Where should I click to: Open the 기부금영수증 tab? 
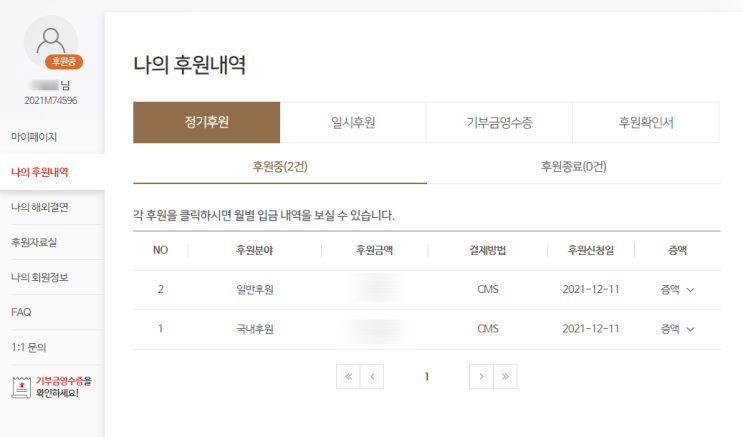[499, 122]
